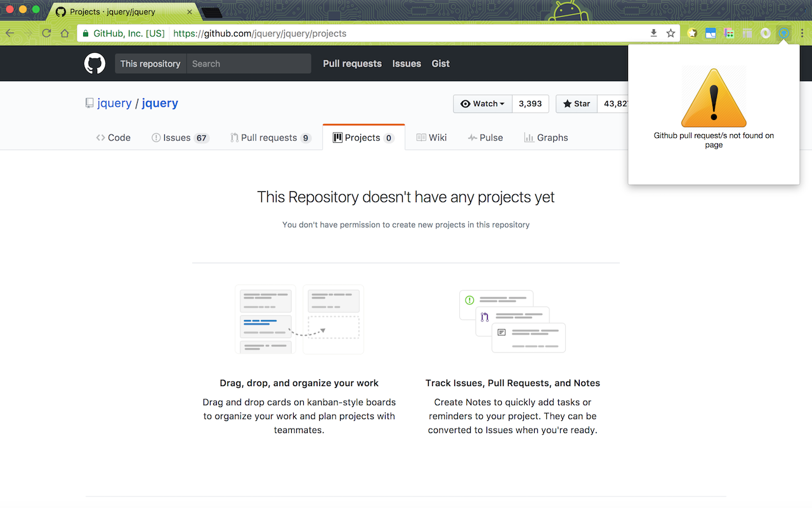Screen dimensions: 812x508
Task: Click Gist in top navigation
Action: (x=440, y=63)
